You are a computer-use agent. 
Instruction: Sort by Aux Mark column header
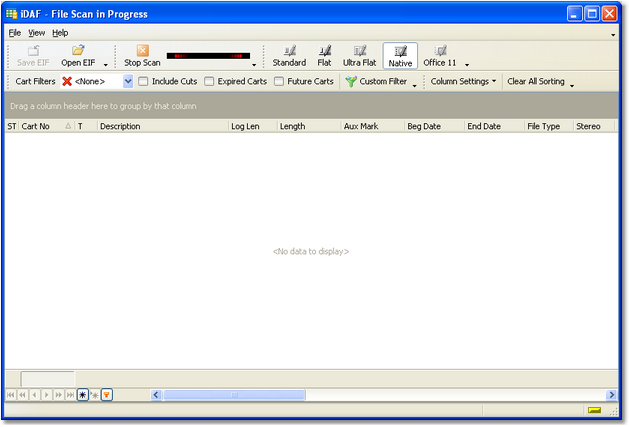coord(373,126)
